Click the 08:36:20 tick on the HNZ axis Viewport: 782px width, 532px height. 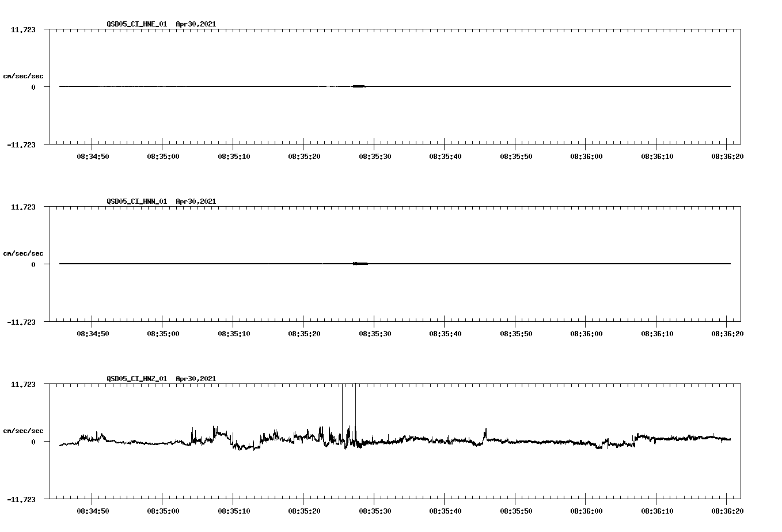click(727, 510)
